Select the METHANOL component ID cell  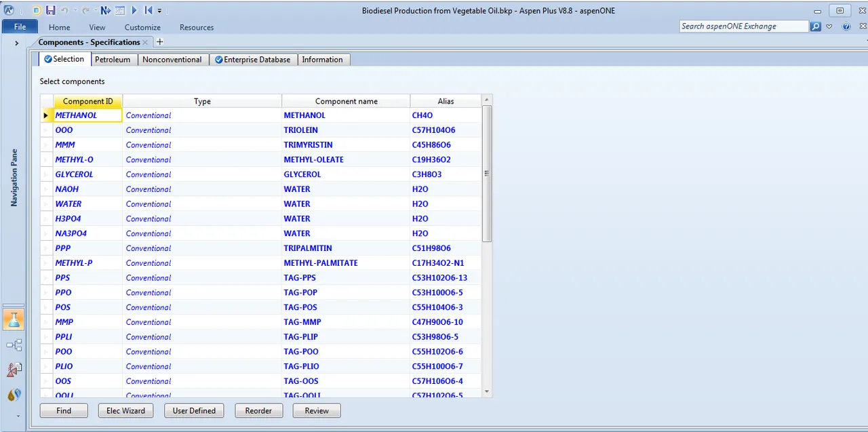point(88,115)
